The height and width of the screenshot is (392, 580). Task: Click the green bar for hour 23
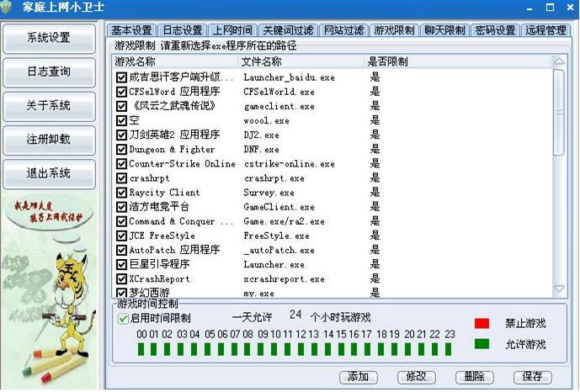pyautogui.click(x=448, y=349)
